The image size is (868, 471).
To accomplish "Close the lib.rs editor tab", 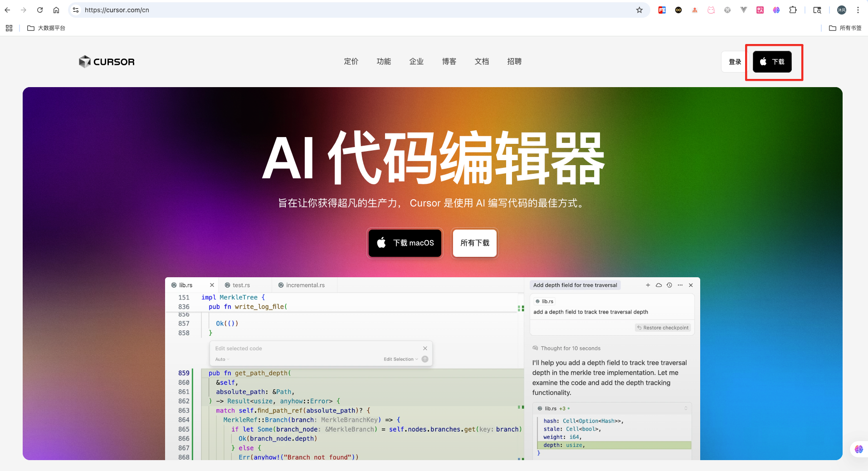I will [212, 285].
